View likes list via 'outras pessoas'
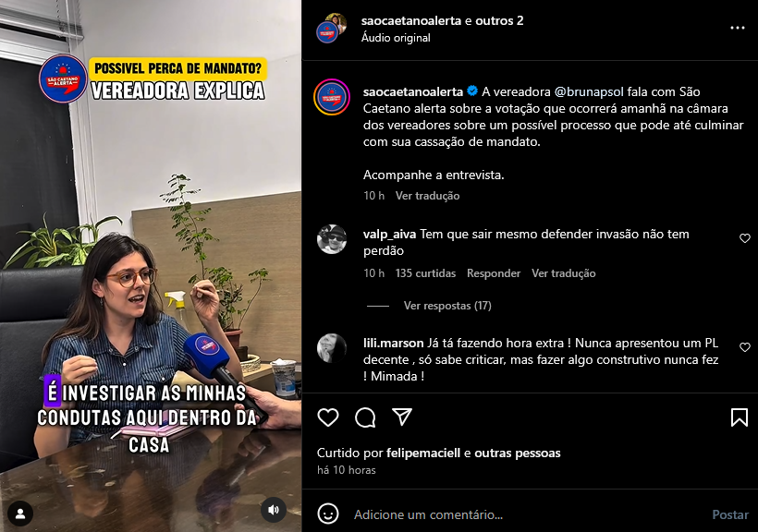Viewport: 758px width, 532px height. point(518,453)
